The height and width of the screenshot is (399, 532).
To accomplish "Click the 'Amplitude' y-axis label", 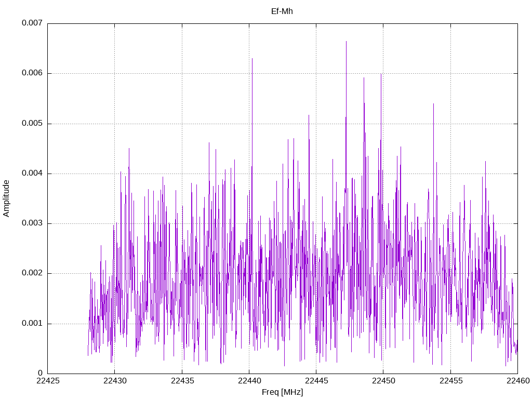I will [x=6, y=198].
